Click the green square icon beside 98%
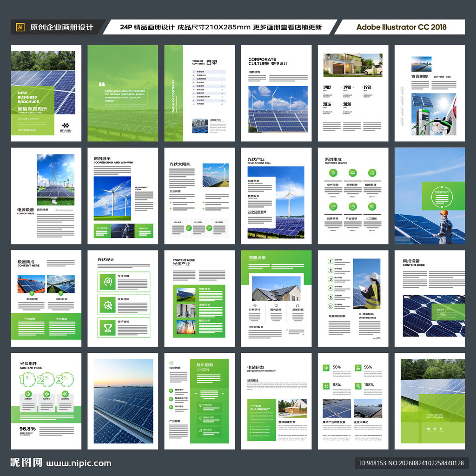The height and width of the screenshot is (476, 476). pyautogui.click(x=326, y=386)
